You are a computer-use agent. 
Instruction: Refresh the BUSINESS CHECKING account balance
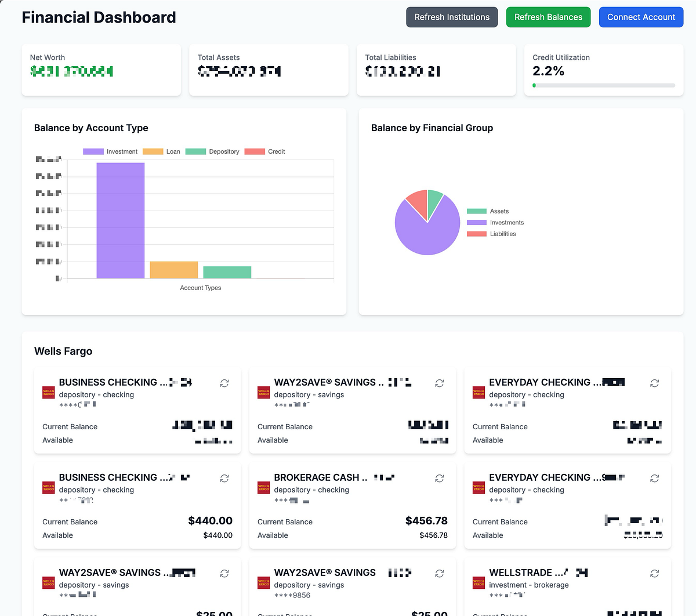click(x=224, y=383)
